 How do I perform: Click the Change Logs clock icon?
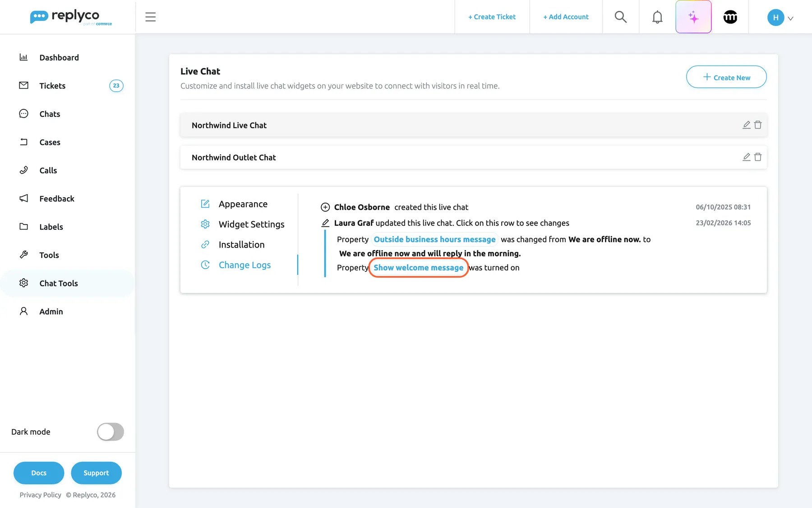click(x=205, y=265)
